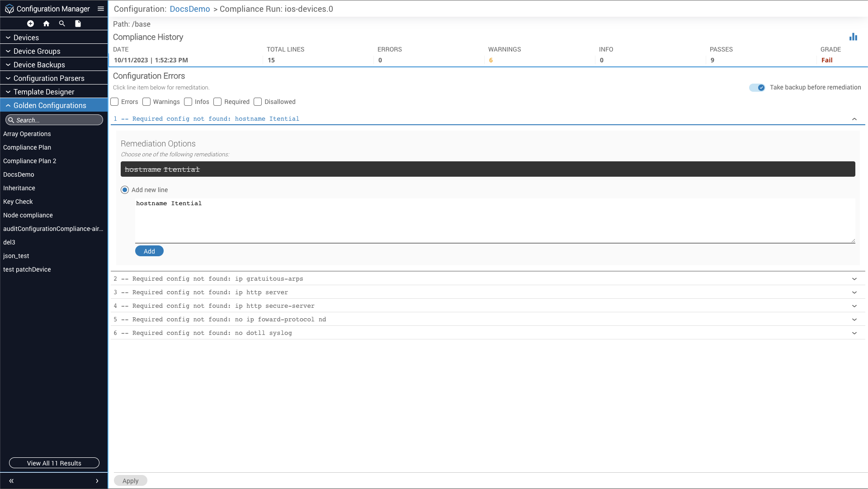Click the document file icon in sidebar

[78, 24]
